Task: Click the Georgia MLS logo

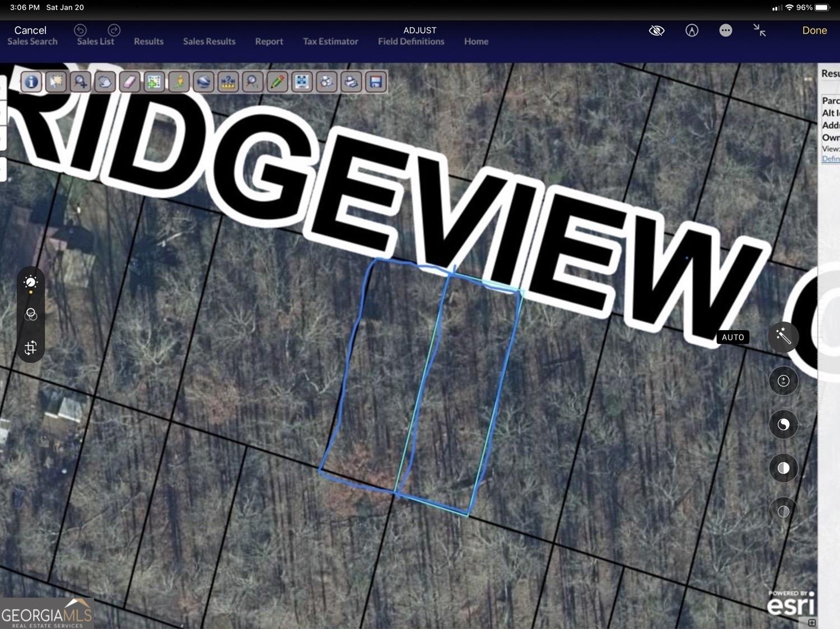Action: [x=46, y=614]
